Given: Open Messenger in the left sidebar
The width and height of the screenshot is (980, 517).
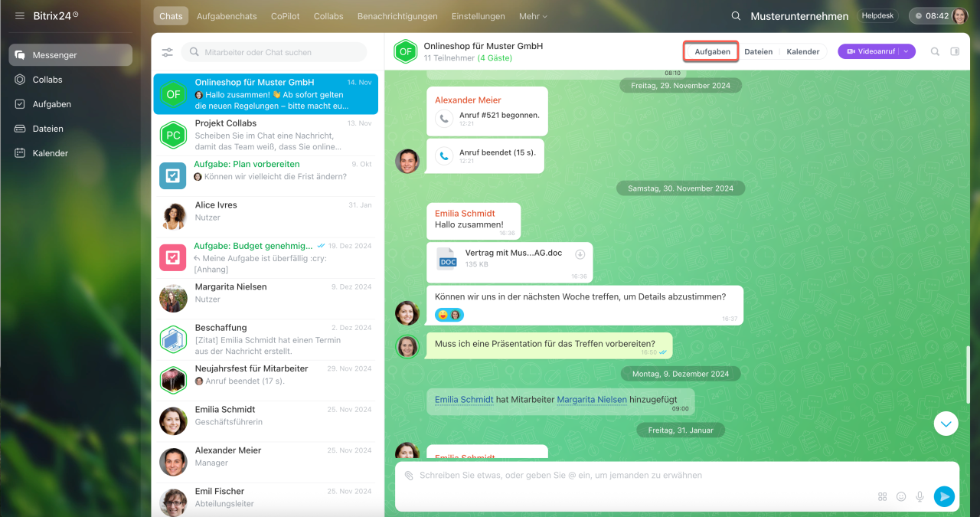Looking at the screenshot, I should pyautogui.click(x=70, y=55).
